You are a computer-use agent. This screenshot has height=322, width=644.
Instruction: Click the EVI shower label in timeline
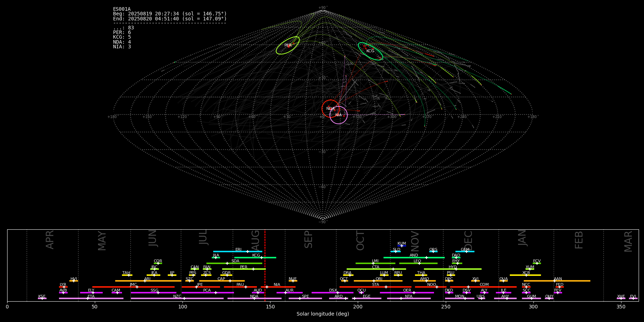coord(633,296)
